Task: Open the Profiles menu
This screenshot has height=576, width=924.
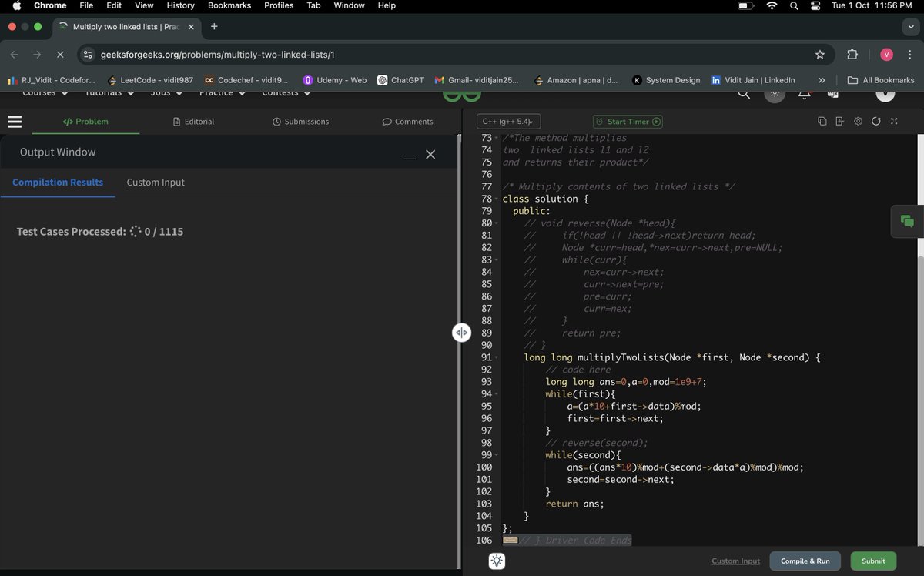Action: [279, 5]
